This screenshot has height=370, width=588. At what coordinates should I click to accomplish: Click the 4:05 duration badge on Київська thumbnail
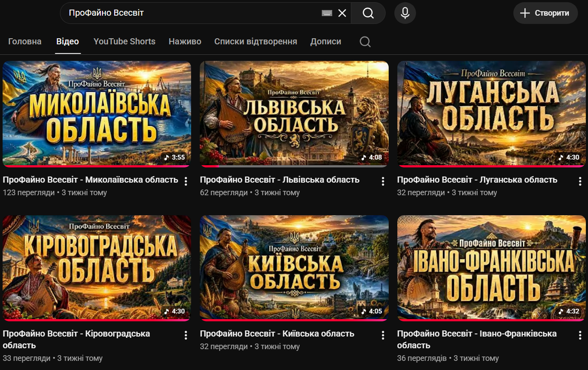pos(372,311)
